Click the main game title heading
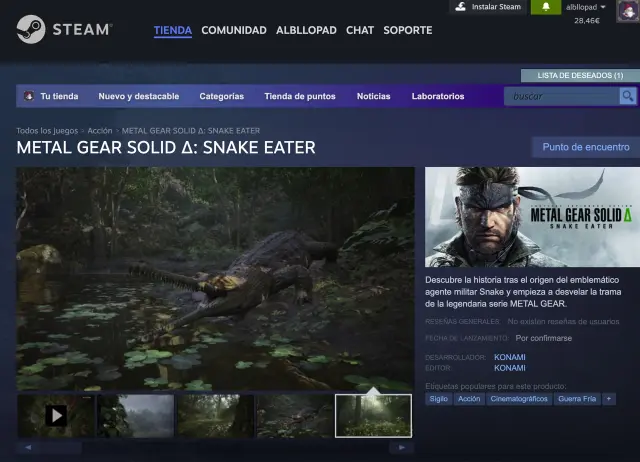This screenshot has height=462, width=640. click(166, 147)
